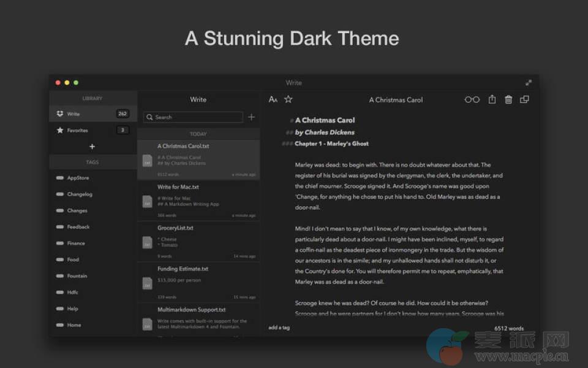The height and width of the screenshot is (368, 588).
Task: Click the 6512 words counter
Action: pos(508,329)
